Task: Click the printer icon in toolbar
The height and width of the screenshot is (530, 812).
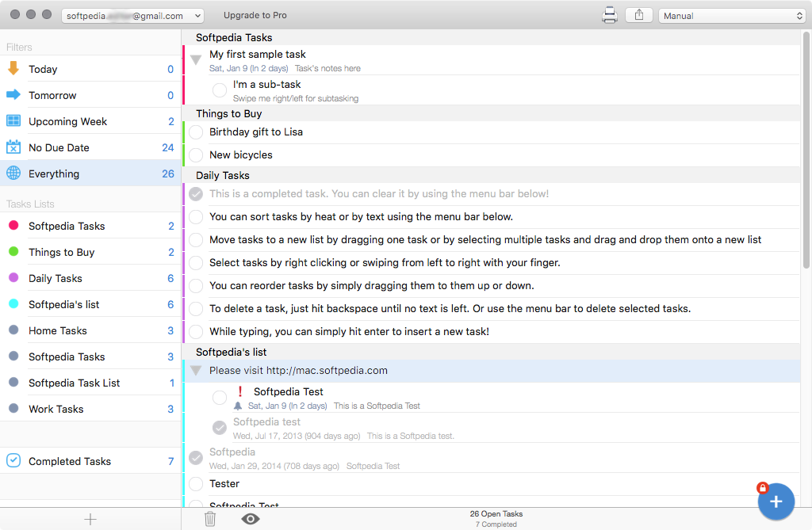Action: pyautogui.click(x=610, y=16)
